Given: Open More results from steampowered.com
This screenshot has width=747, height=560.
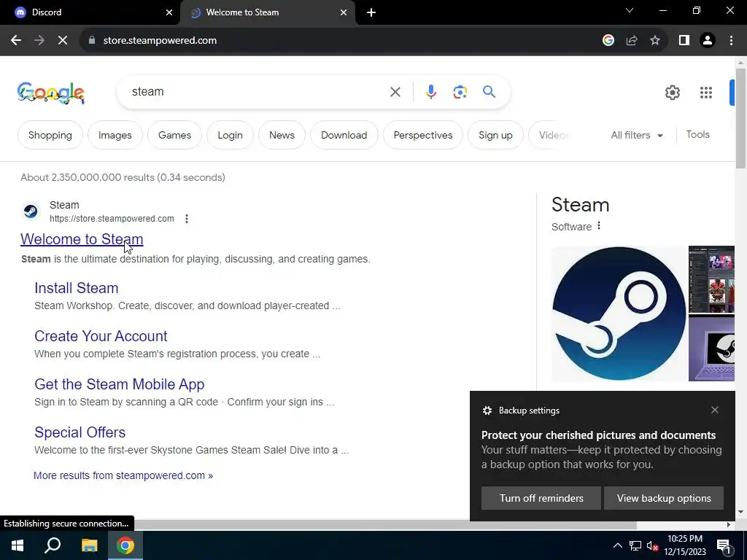Looking at the screenshot, I should point(123,475).
